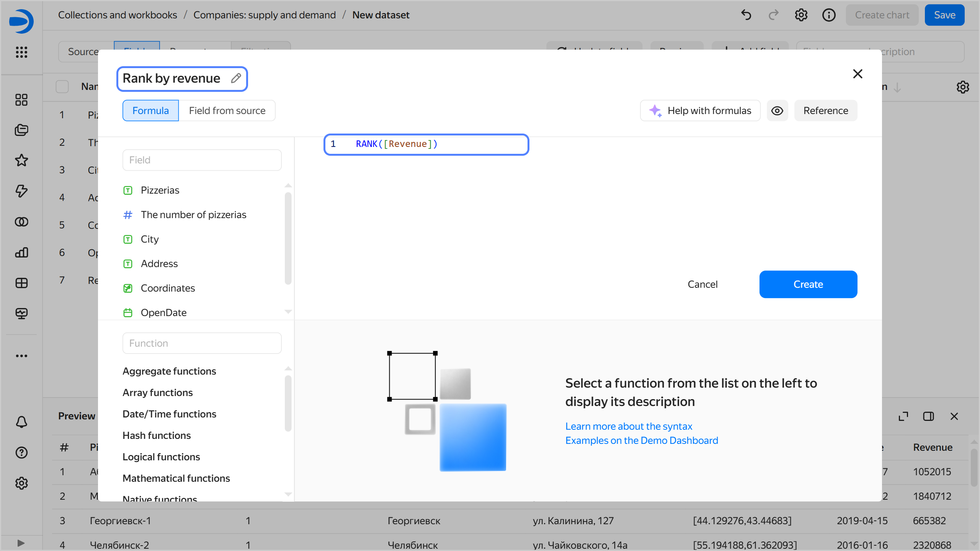This screenshot has height=551, width=980.
Task: Expand preview panel to full size
Action: pos(903,416)
